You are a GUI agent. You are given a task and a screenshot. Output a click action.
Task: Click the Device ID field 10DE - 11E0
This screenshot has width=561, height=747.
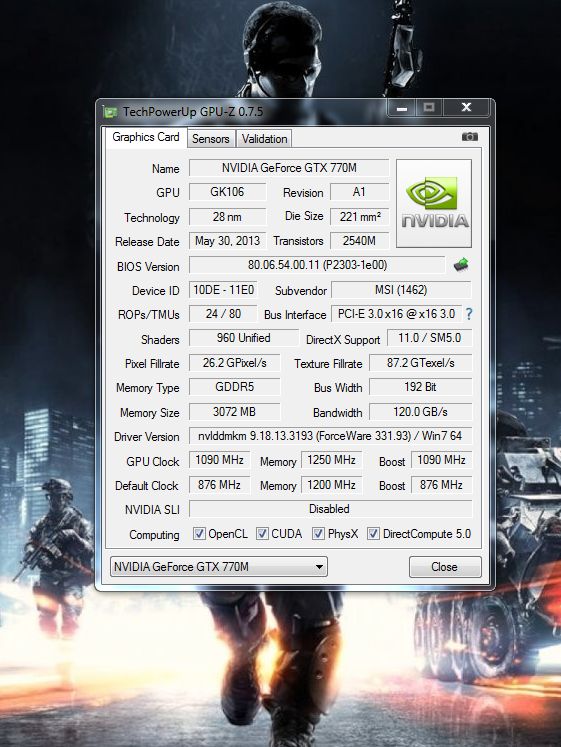pos(223,290)
